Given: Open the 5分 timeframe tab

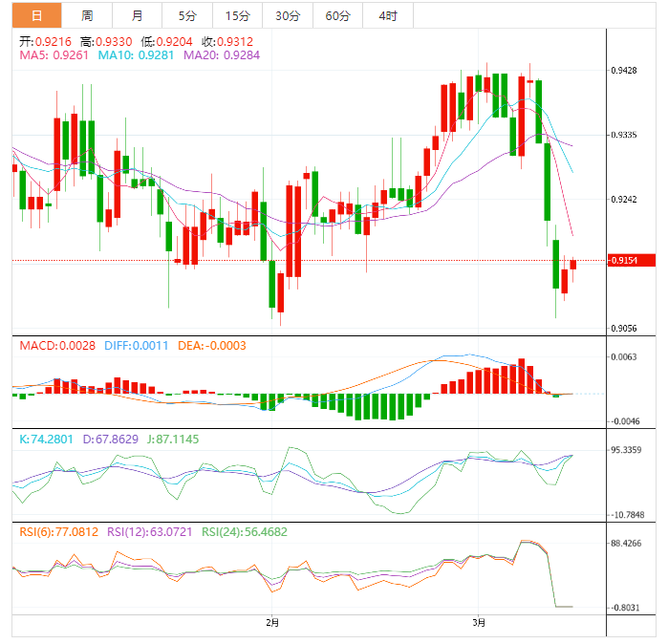Looking at the screenshot, I should coord(187,15).
